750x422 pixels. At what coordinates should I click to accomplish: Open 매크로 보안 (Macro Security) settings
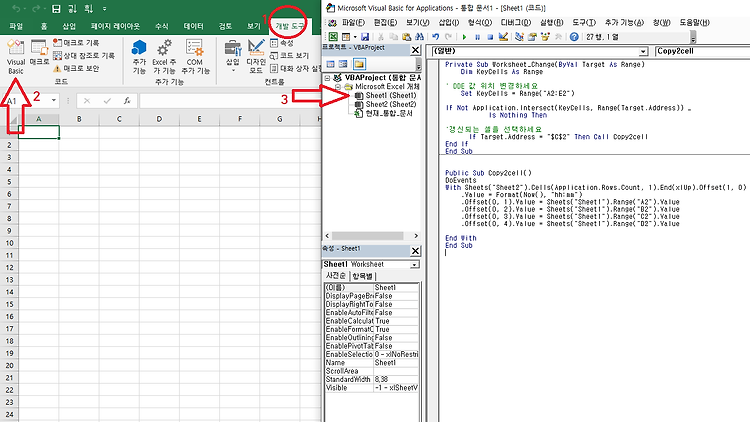click(76, 68)
